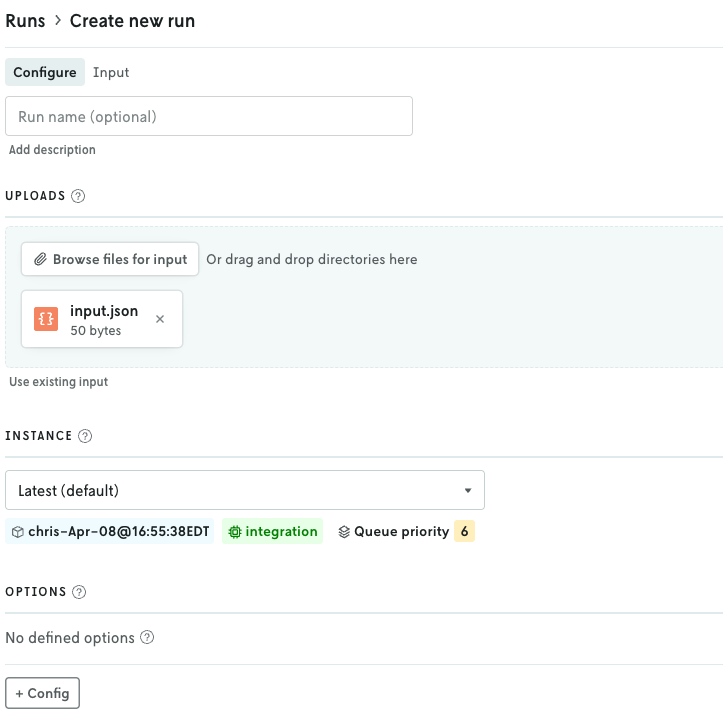The image size is (723, 724).
Task: Switch to the Configure tab
Action: coord(45,72)
